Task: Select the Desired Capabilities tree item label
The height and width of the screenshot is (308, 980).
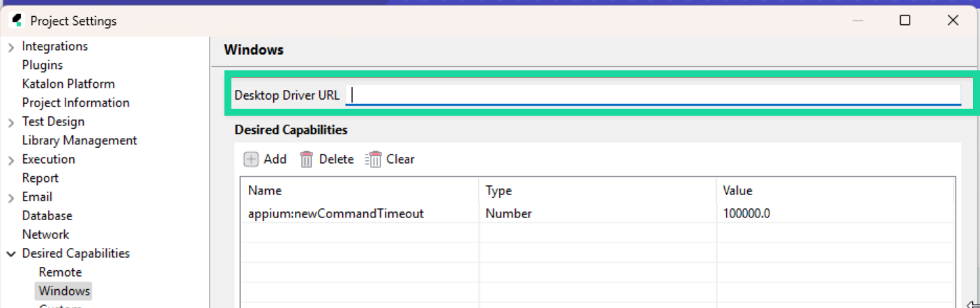Action: 76,253
